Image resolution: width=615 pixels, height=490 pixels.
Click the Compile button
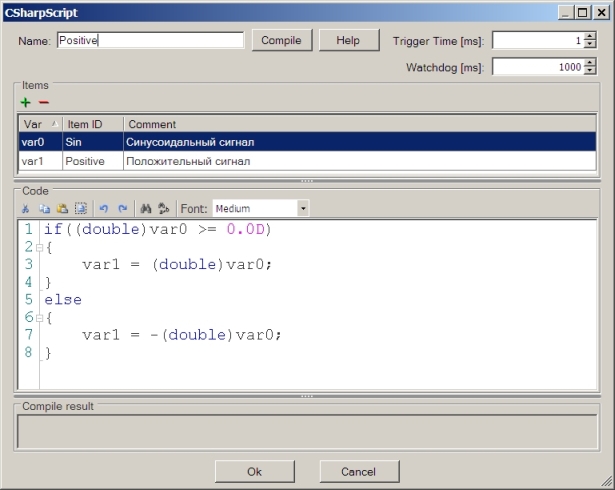click(282, 40)
